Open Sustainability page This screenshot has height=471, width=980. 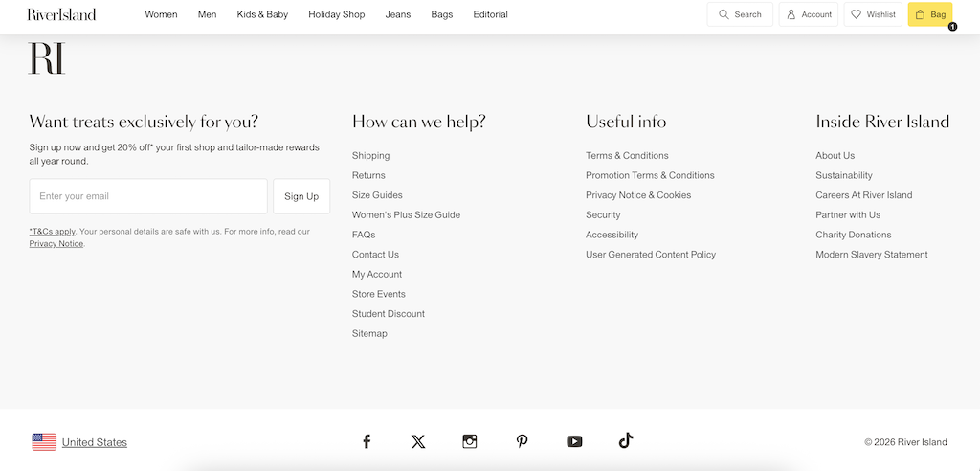844,175
